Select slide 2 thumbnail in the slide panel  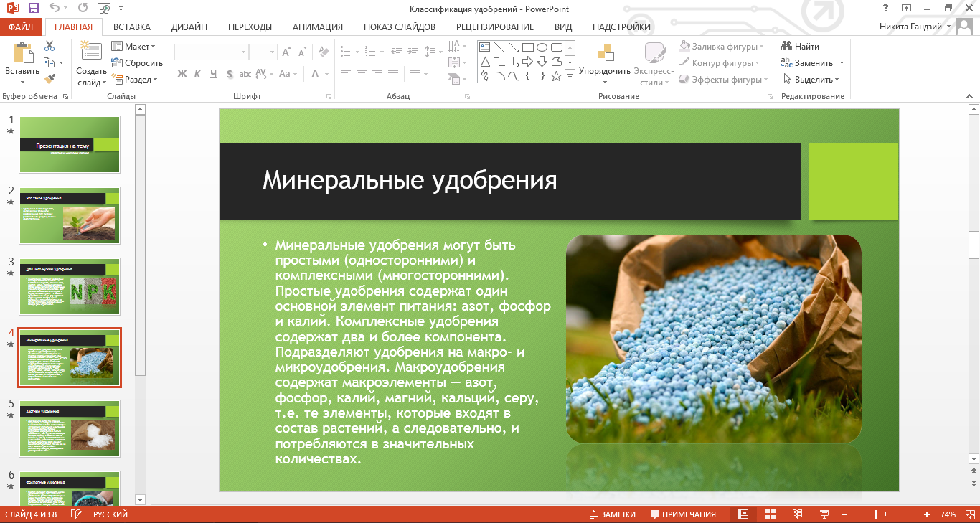(70, 215)
